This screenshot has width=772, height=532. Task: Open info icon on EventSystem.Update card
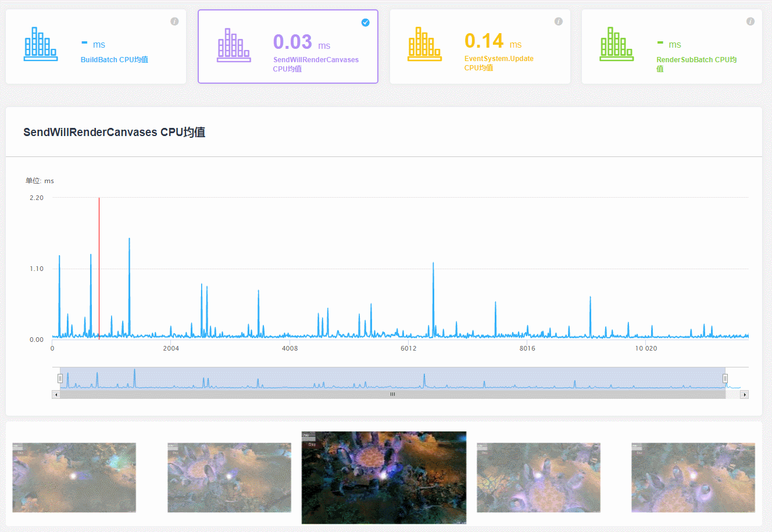(x=558, y=22)
